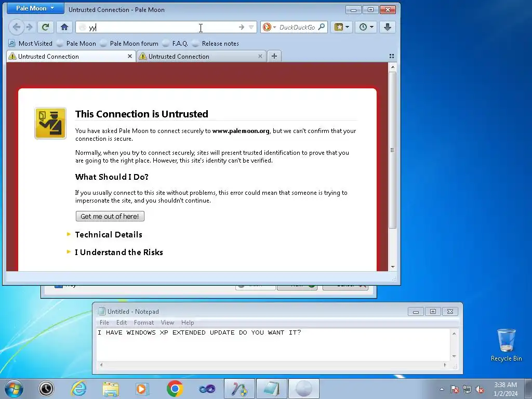Open Windows Media Player from taskbar
This screenshot has width=532, height=399.
click(142, 389)
